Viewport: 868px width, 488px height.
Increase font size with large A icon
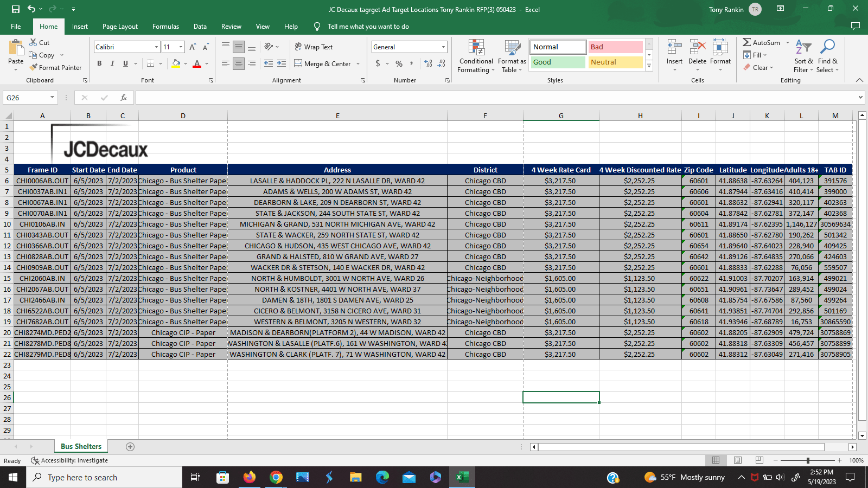pyautogui.click(x=193, y=47)
